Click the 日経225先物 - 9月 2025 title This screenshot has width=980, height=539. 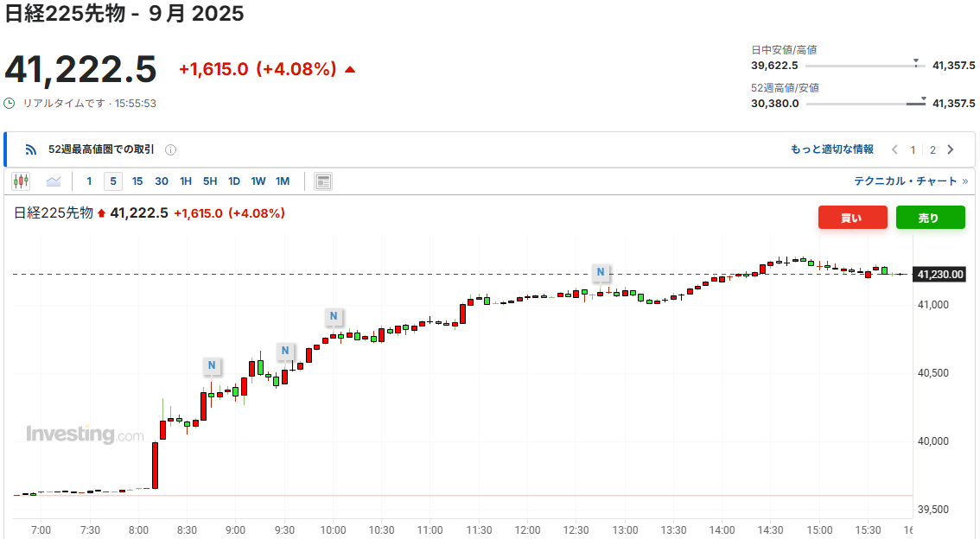(124, 13)
